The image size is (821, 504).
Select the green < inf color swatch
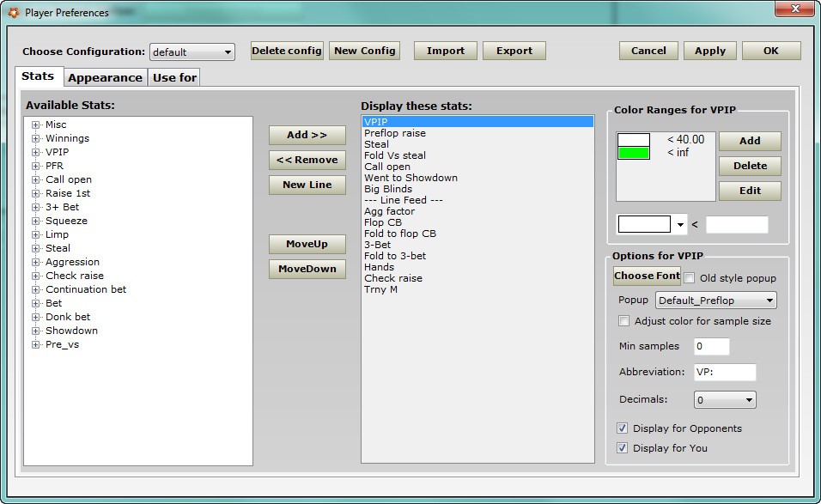coord(634,153)
